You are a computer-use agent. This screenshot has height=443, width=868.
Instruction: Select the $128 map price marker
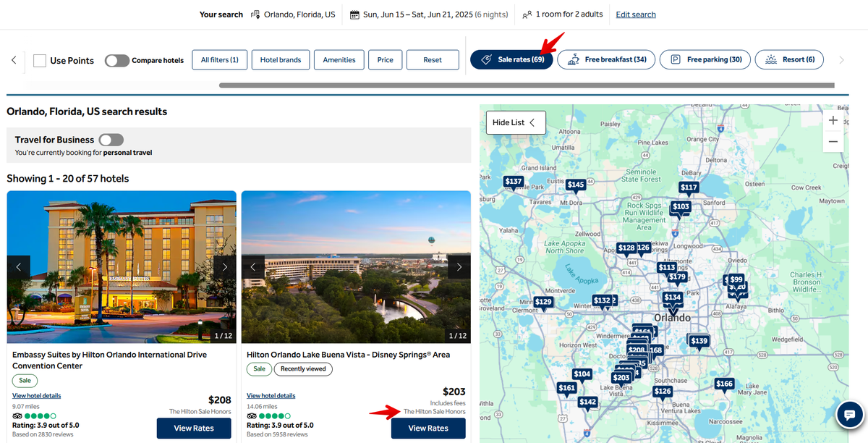point(626,248)
